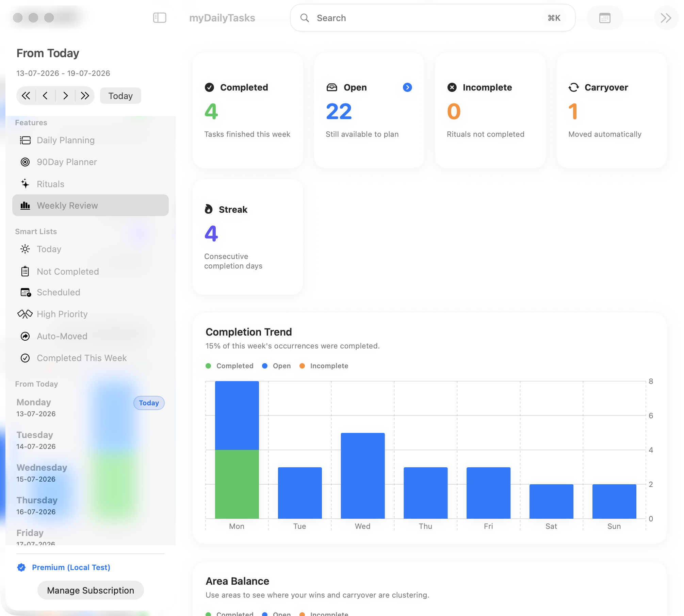Click the Search field
684x616 pixels.
click(x=433, y=18)
